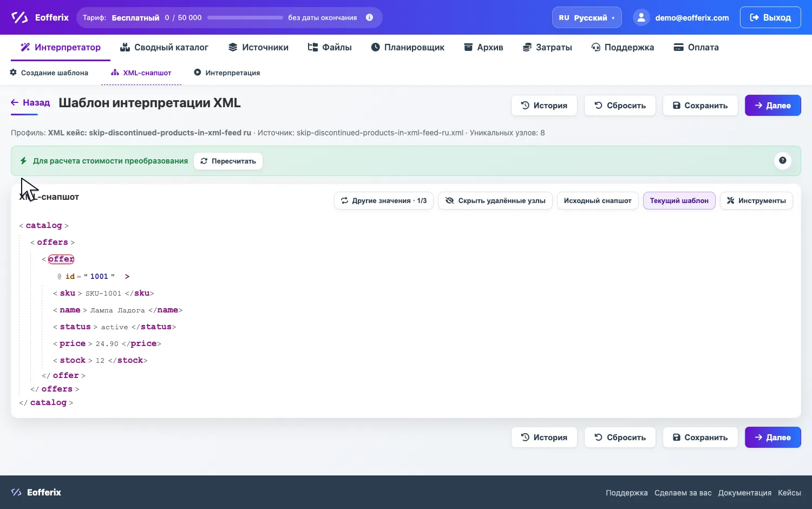
Task: Open bottom История button
Action: click(x=544, y=438)
